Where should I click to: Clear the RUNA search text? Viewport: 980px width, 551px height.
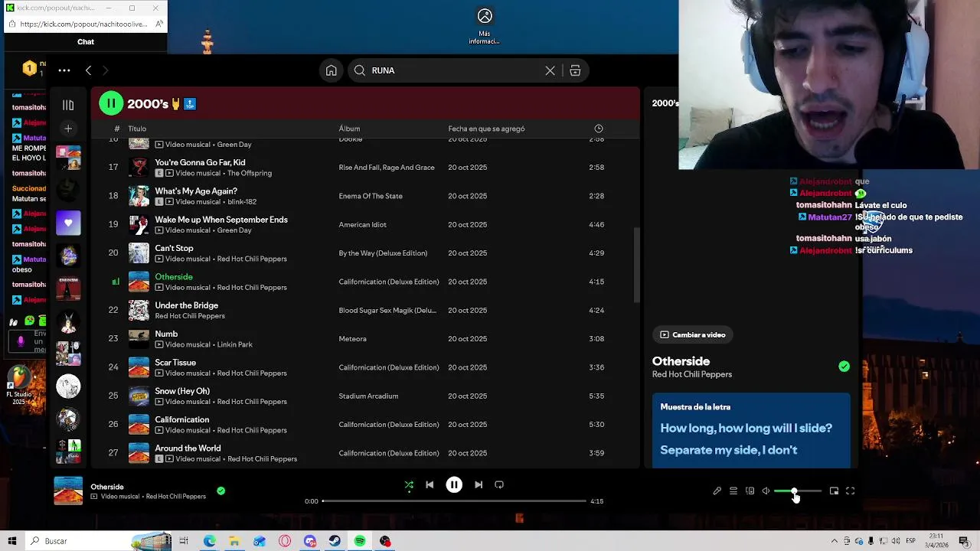coord(550,70)
